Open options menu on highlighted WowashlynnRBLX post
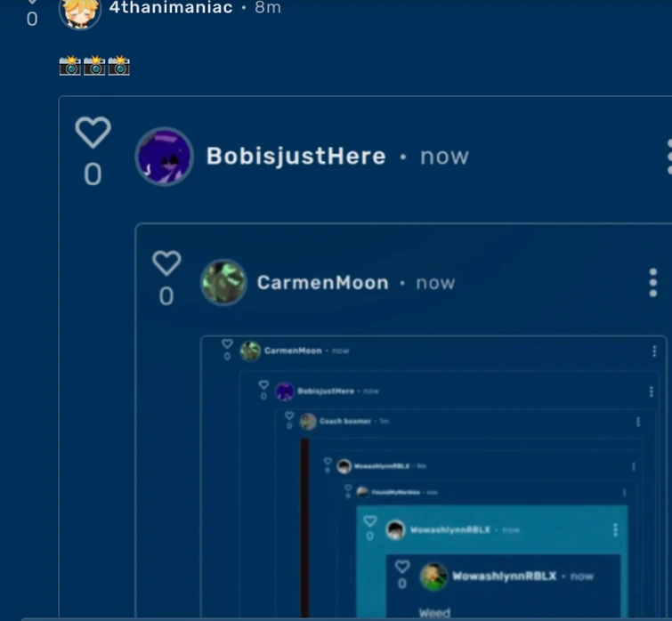This screenshot has width=672, height=621. pos(615,530)
